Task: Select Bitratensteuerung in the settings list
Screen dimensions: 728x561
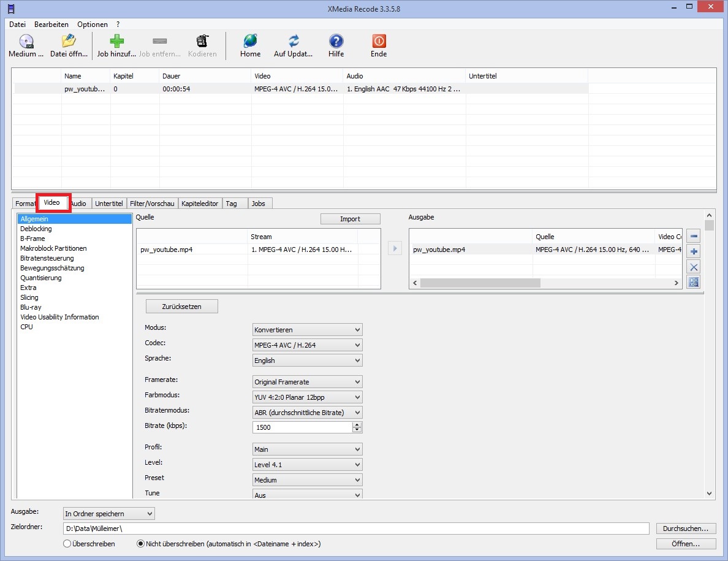Action: click(47, 258)
